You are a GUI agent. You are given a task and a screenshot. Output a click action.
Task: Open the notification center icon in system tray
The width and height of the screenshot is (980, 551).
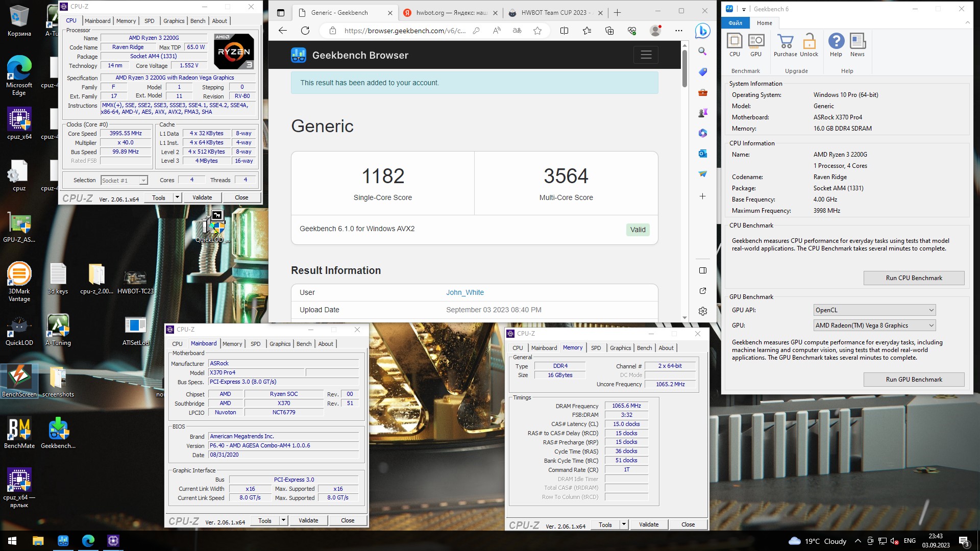click(964, 541)
